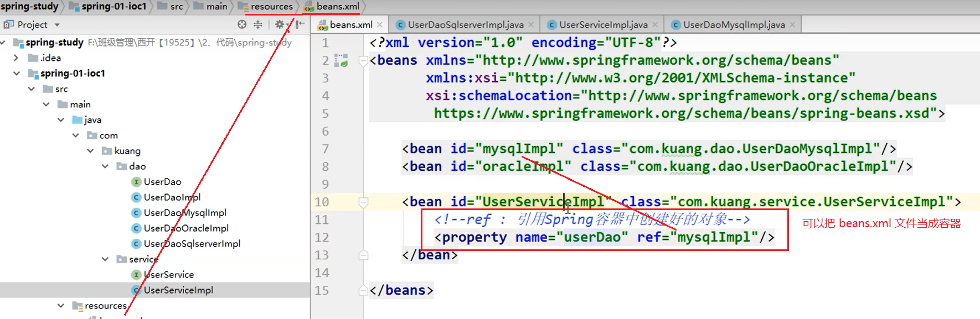Click the fold end marker at line 15
Image resolution: width=980 pixels, height=319 pixels.
click(363, 290)
